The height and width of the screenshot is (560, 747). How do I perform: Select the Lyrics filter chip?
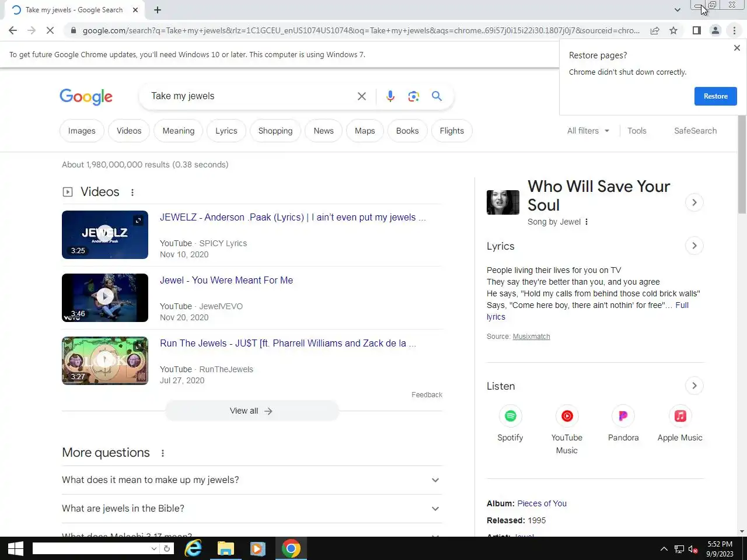click(226, 131)
